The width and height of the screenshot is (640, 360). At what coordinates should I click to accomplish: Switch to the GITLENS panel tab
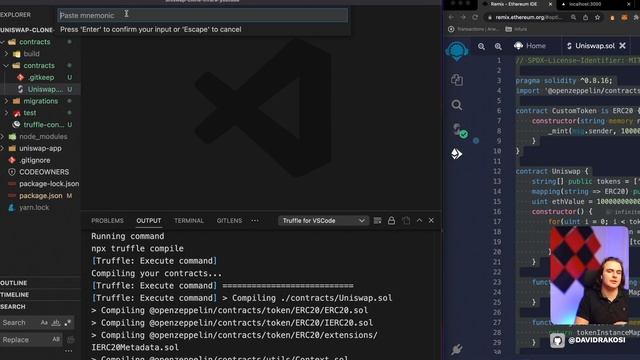[229, 221]
